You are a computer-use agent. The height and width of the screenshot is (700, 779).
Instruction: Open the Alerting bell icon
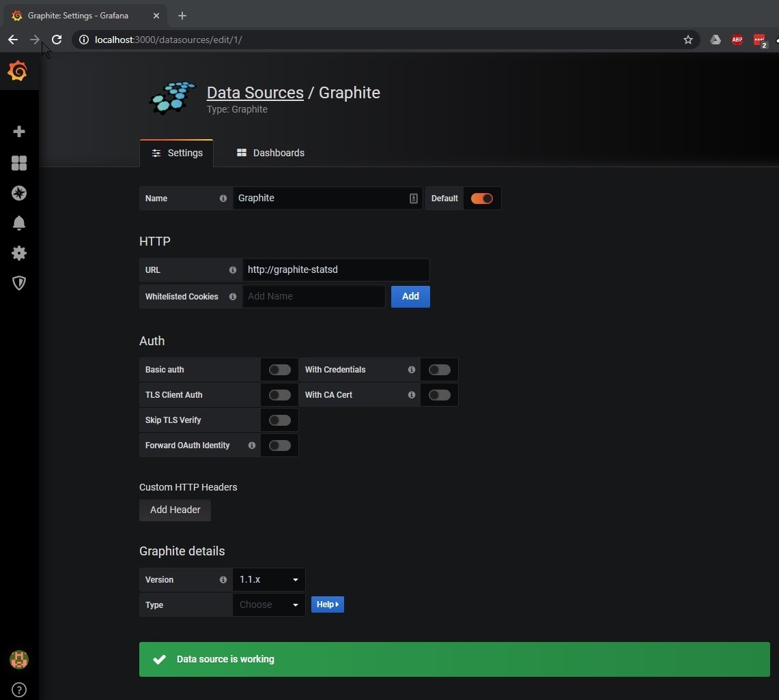pos(19,223)
